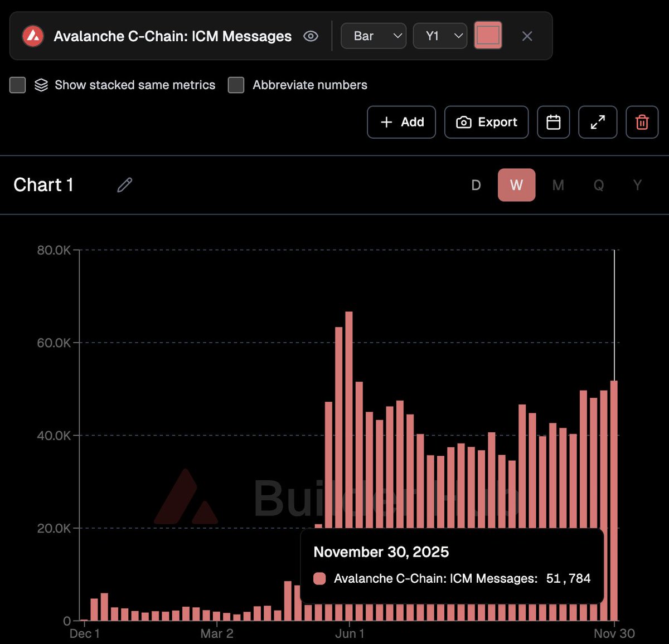The width and height of the screenshot is (669, 644).
Task: Enable Show stacked same metrics checkbox
Action: 18,85
